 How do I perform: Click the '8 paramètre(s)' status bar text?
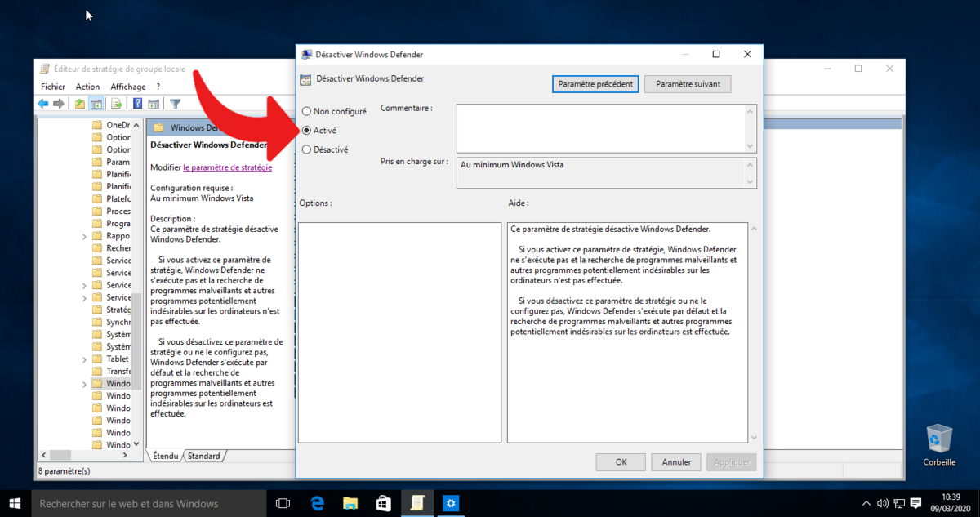point(64,471)
